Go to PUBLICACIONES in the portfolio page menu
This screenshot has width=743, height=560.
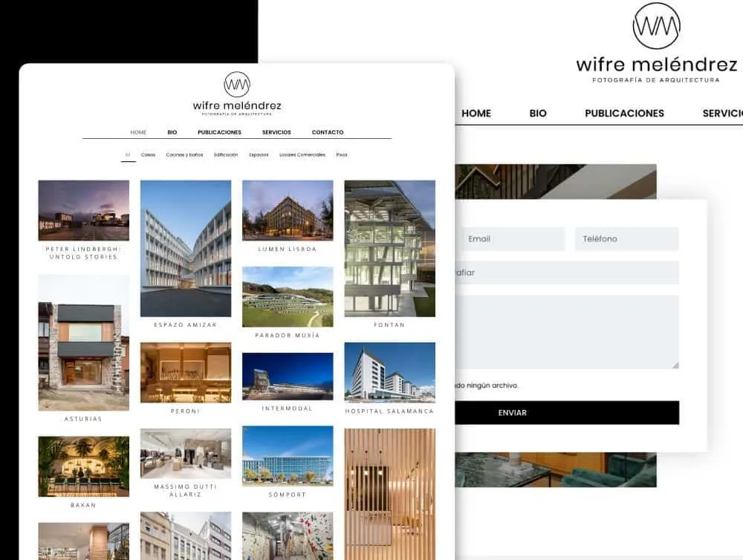click(x=219, y=132)
